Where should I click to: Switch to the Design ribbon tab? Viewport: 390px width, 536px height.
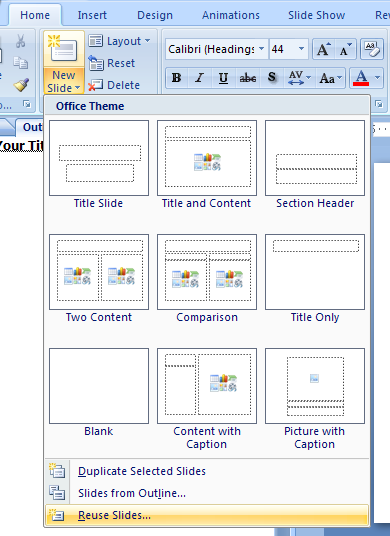click(155, 15)
